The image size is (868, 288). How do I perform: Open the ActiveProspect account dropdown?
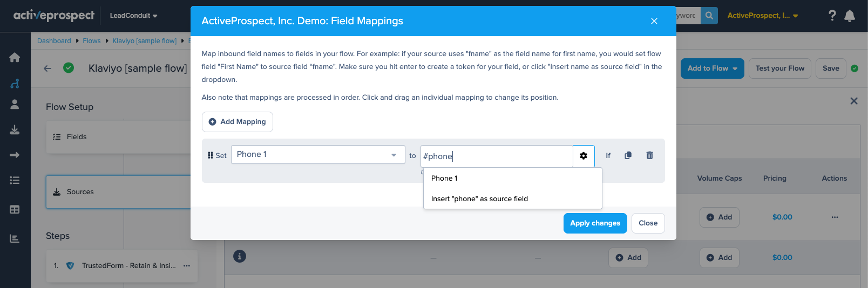pyautogui.click(x=762, y=16)
